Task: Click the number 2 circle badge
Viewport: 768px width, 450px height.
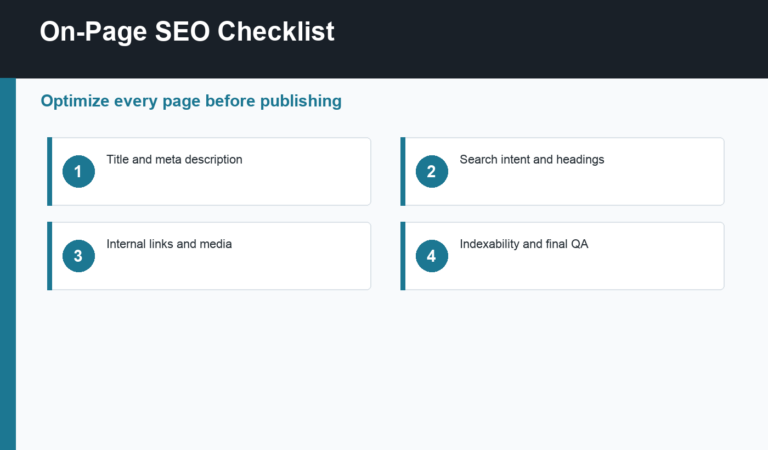Action: pos(432,171)
